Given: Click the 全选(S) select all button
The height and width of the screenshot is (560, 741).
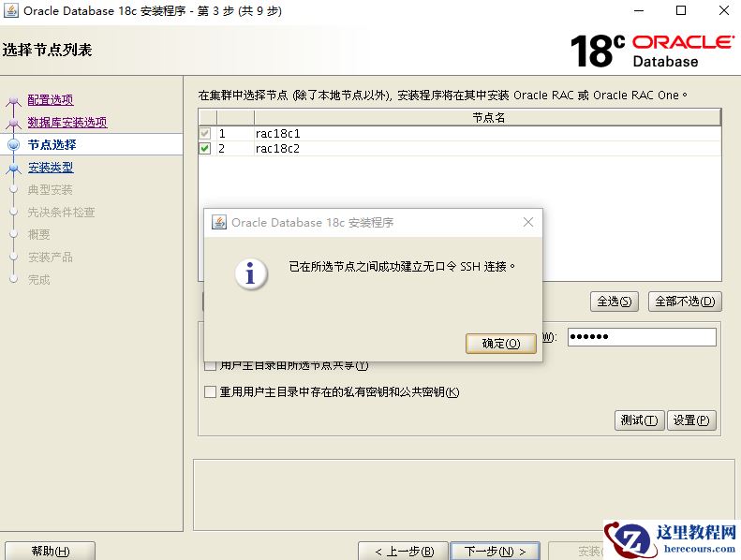Looking at the screenshot, I should click(x=614, y=302).
